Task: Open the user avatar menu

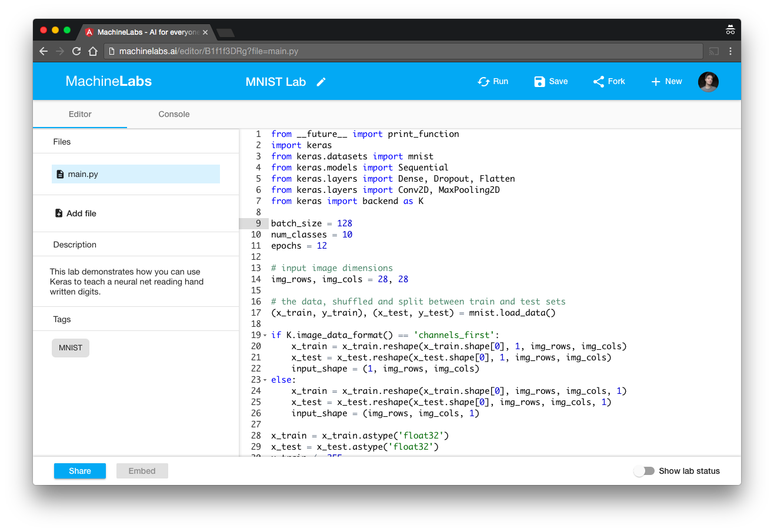Action: click(x=708, y=82)
